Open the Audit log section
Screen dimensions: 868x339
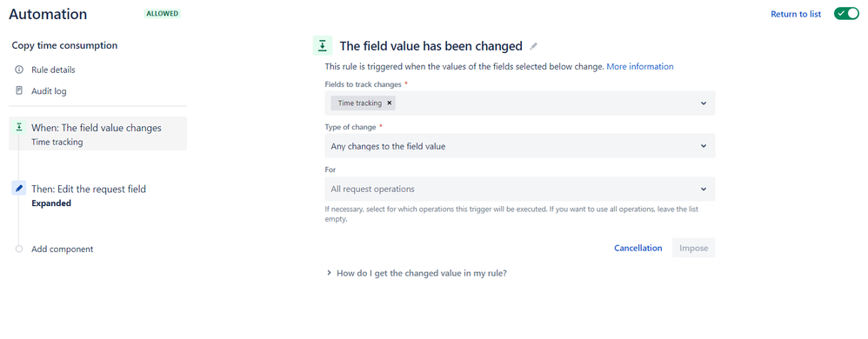49,91
